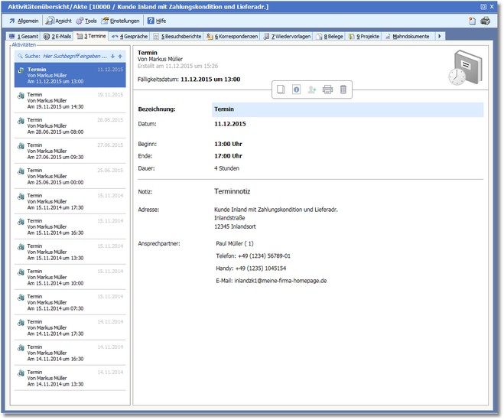This screenshot has height=420, width=504.
Task: Click the printer icon in top-right corner
Action: pos(485,21)
